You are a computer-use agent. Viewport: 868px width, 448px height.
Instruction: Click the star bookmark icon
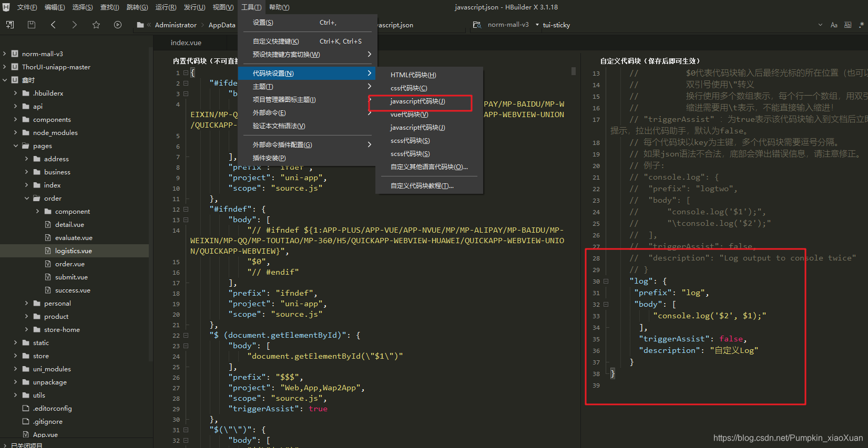pos(96,25)
